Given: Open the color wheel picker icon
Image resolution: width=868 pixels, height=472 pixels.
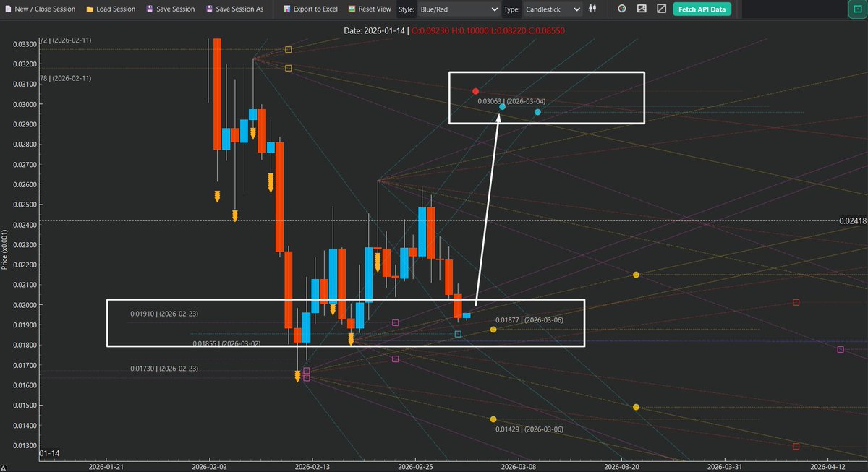Looking at the screenshot, I should [x=621, y=9].
